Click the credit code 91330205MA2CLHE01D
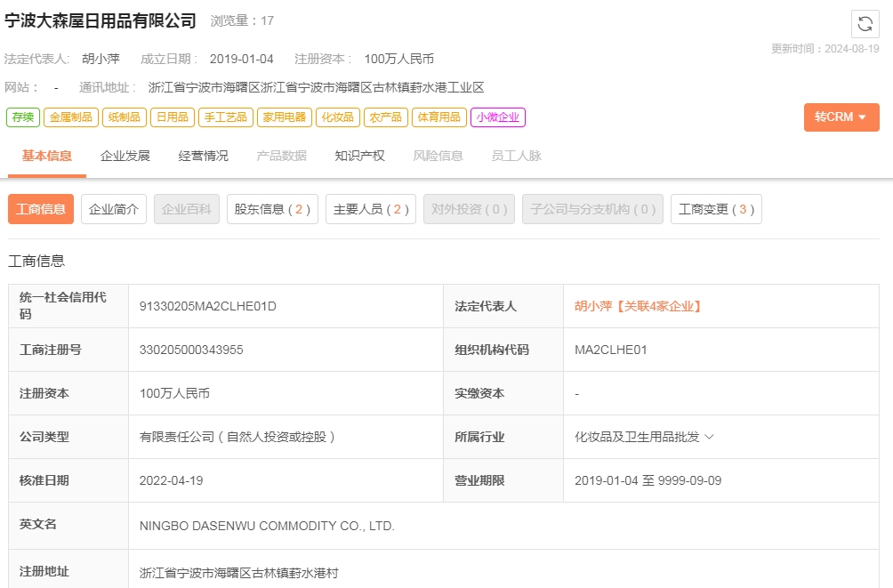The image size is (893, 588). tap(208, 307)
